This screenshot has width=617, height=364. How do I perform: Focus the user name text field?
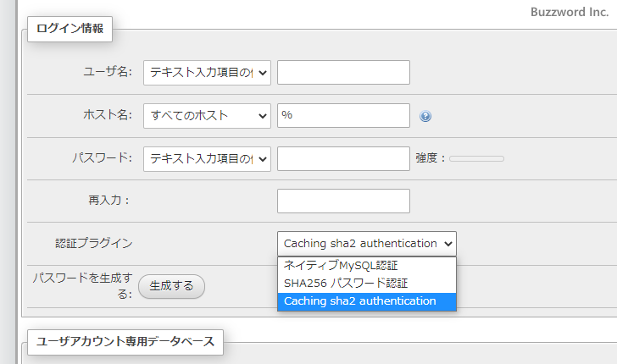[x=343, y=72]
